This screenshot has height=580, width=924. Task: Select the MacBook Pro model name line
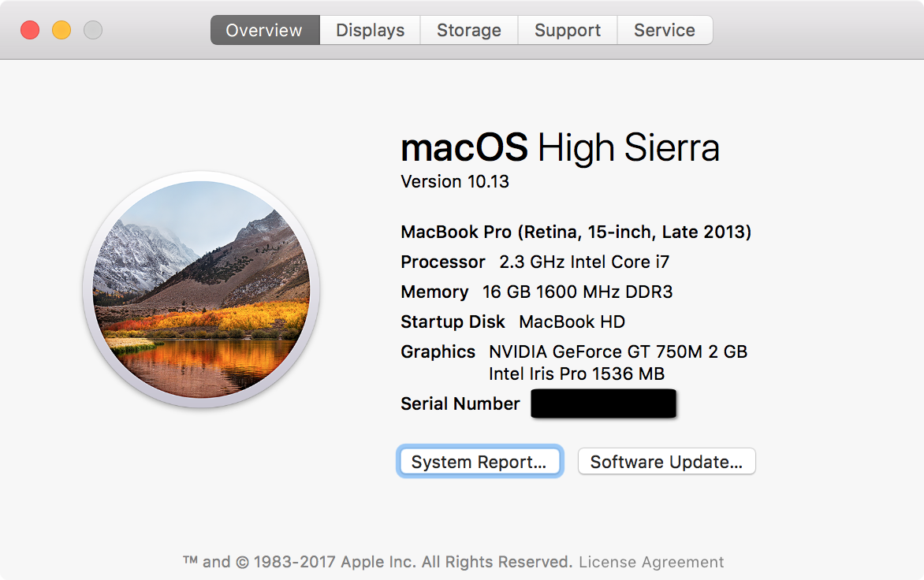click(x=576, y=232)
